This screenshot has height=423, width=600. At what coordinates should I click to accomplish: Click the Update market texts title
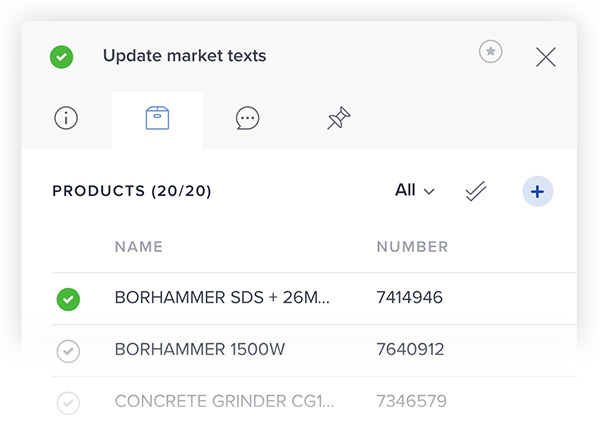point(185,56)
